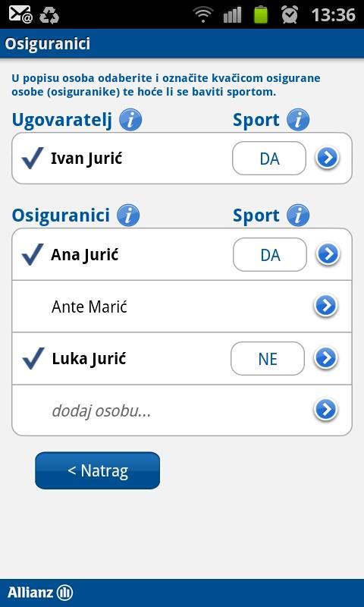The height and width of the screenshot is (607, 364).
Task: Tap info icon beside lower Sport heading
Action: [x=298, y=215]
